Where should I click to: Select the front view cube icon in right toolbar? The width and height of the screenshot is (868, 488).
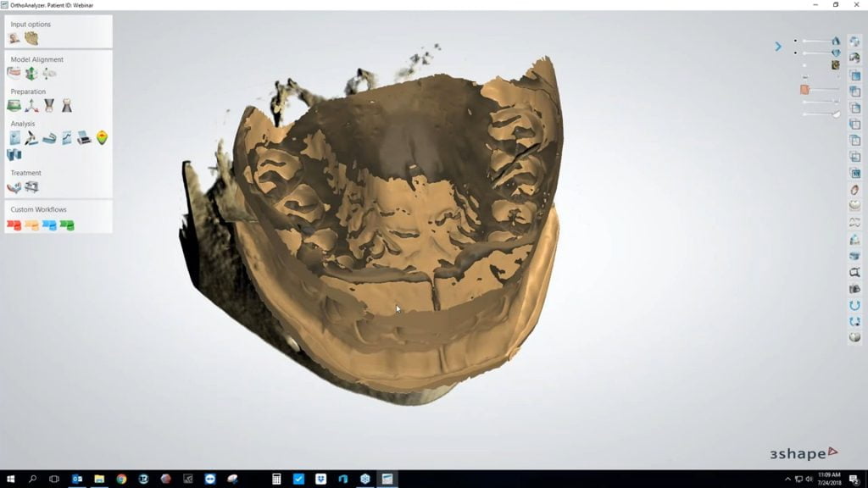point(854,76)
